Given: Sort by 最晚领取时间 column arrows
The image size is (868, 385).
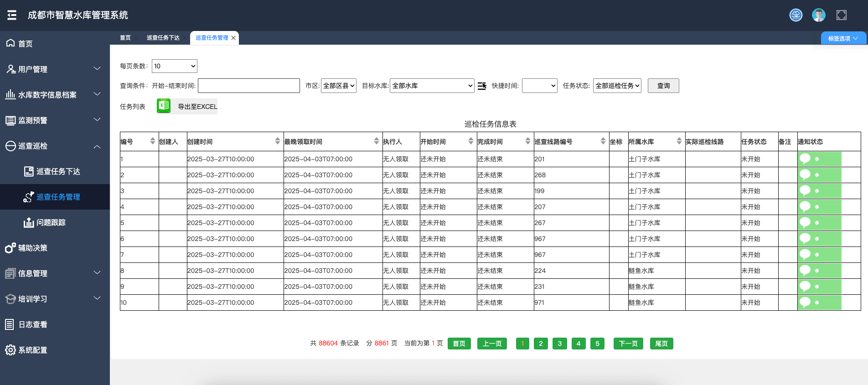Looking at the screenshot, I should click(x=377, y=141).
